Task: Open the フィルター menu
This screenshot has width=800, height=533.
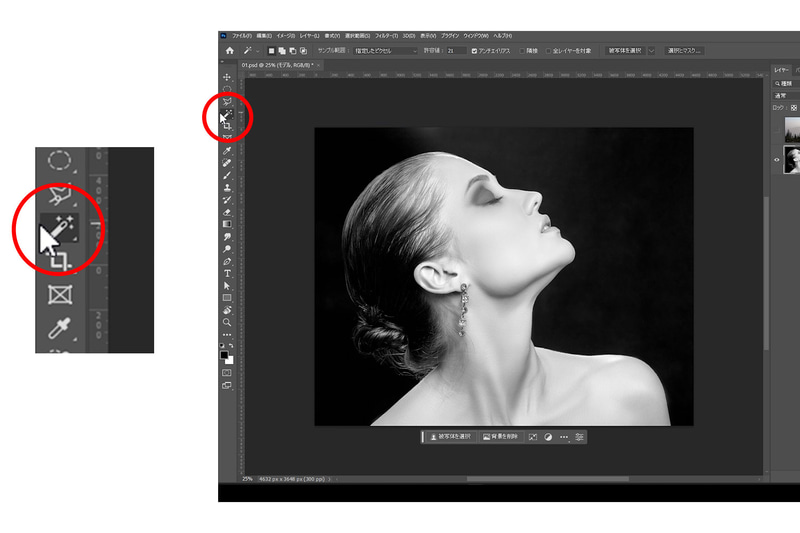Action: (386, 36)
